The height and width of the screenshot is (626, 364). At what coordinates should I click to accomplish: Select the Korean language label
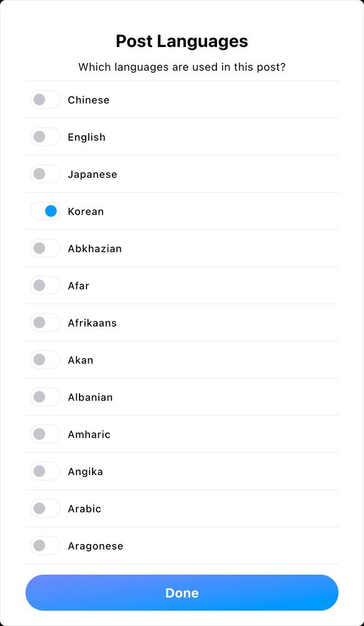(x=86, y=212)
